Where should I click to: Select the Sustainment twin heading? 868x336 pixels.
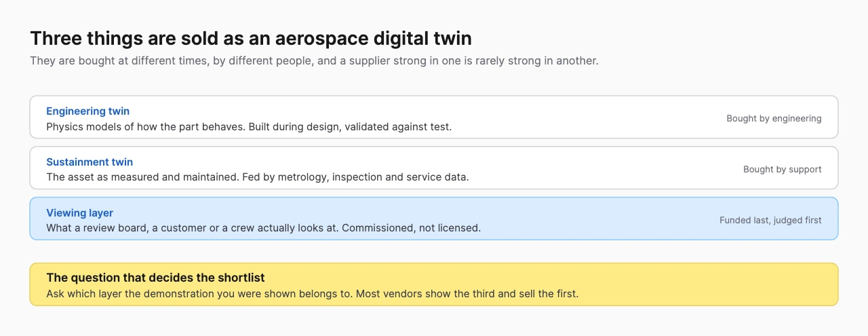pos(90,162)
